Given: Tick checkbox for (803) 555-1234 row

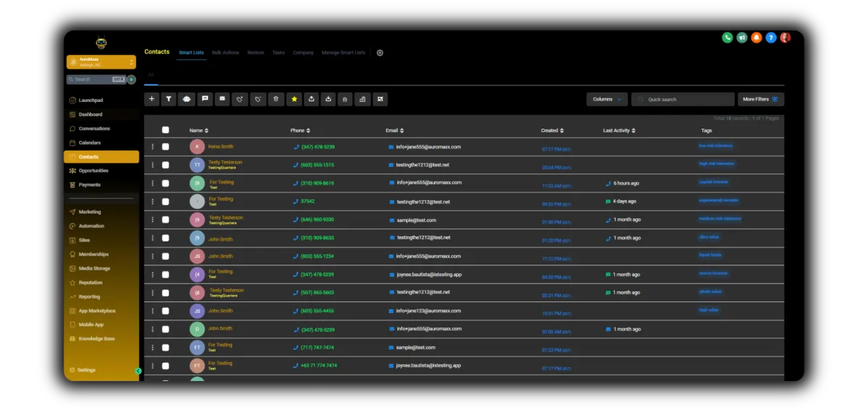Looking at the screenshot, I should [166, 257].
